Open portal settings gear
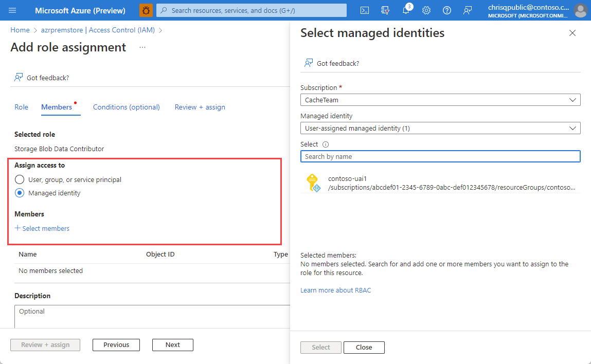The width and height of the screenshot is (591, 364). coord(426,11)
